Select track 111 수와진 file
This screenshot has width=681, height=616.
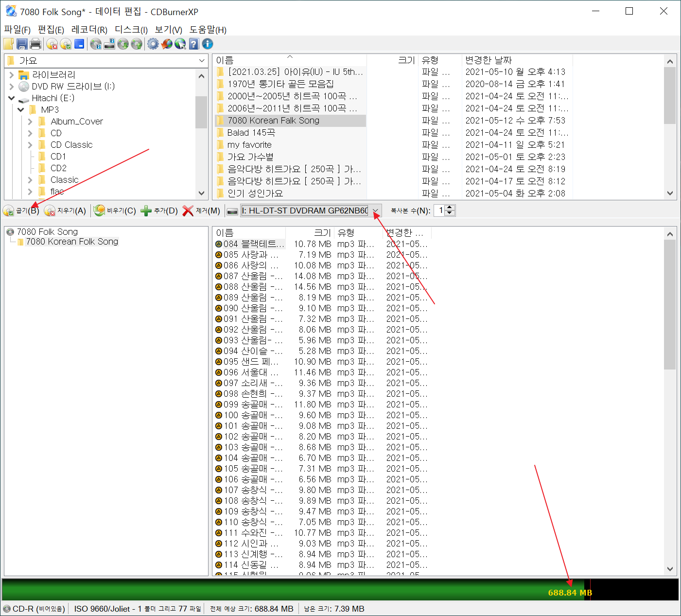click(x=253, y=533)
